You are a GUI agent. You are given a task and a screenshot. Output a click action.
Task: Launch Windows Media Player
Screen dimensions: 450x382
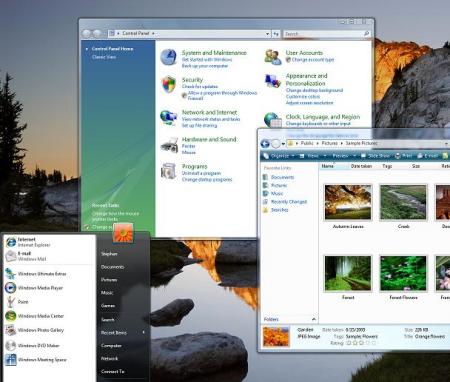pyautogui.click(x=34, y=288)
